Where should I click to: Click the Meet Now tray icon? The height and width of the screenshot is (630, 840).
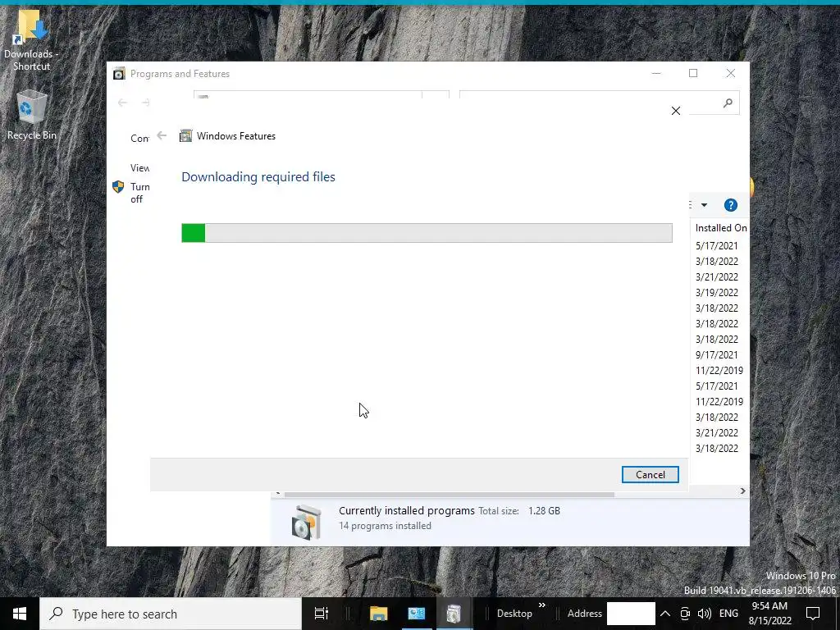[x=685, y=614]
